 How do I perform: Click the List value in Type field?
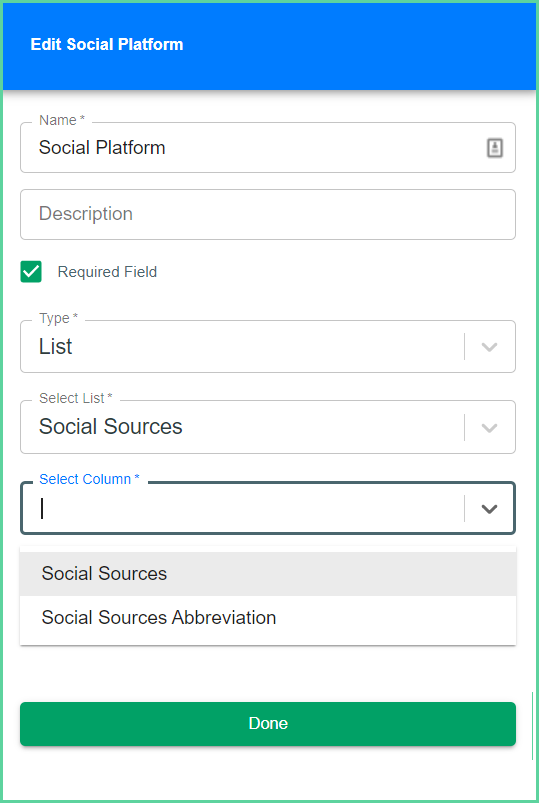pos(55,347)
